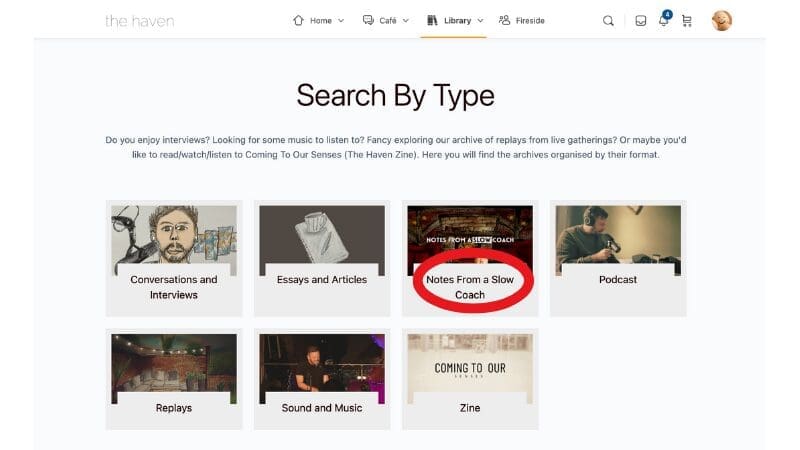The image size is (800, 450).
Task: Open the Conversations and Interviews card
Action: [x=174, y=258]
